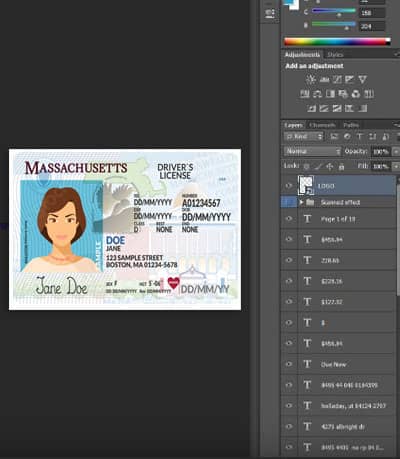
Task: Hide the Page 1 of 10 layer
Action: [289, 219]
